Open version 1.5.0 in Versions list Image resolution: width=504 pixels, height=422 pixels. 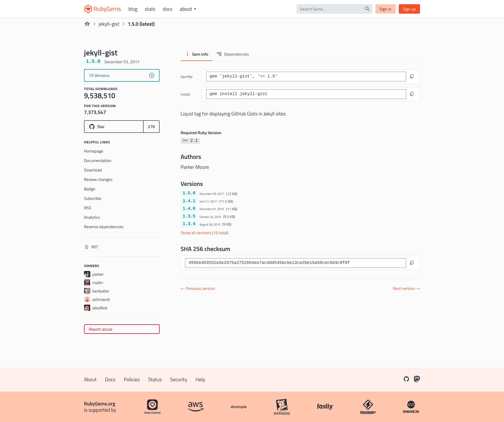click(189, 193)
